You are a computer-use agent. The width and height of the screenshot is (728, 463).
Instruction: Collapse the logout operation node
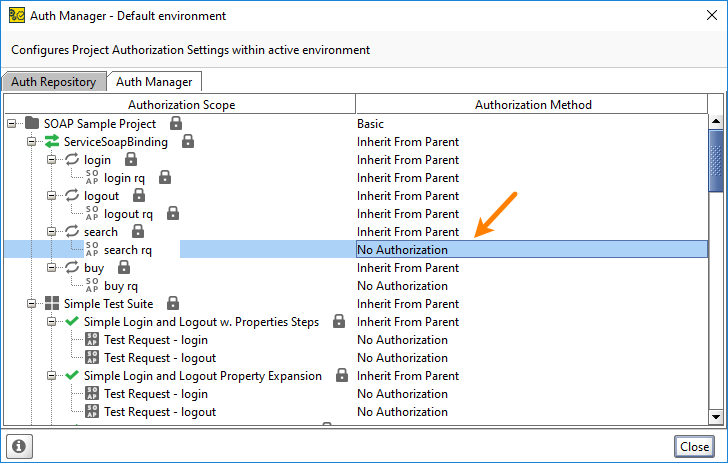pos(52,196)
